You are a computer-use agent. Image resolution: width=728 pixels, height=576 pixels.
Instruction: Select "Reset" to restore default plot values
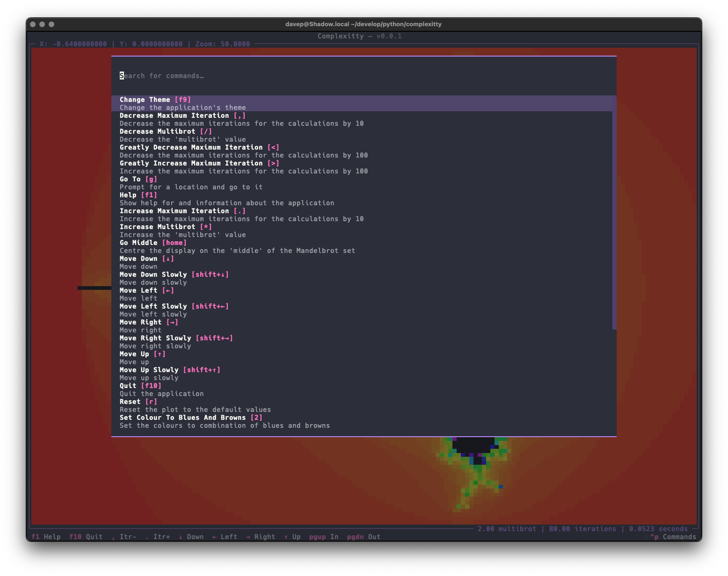coord(138,401)
